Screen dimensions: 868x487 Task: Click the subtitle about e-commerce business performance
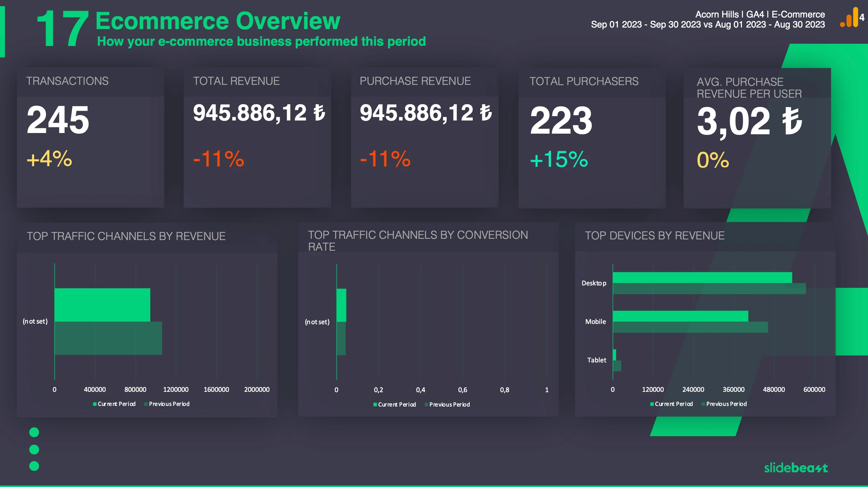click(x=262, y=41)
